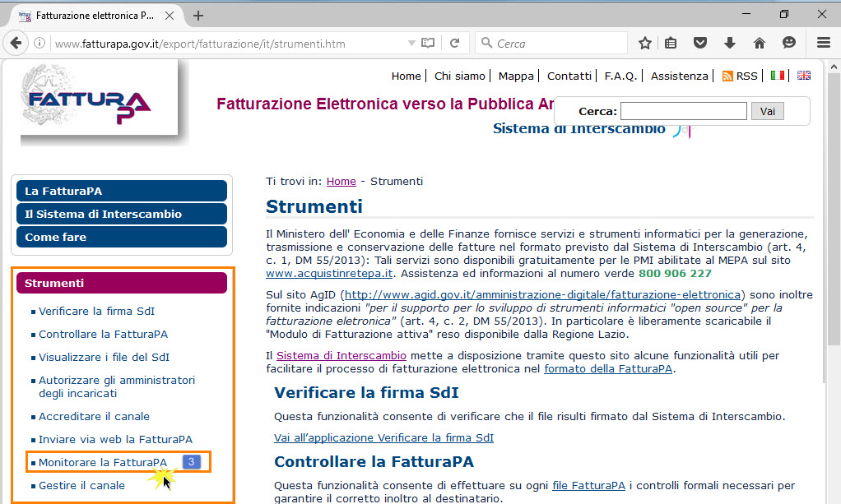
Task: Open the bookmarks list icon
Action: (x=671, y=43)
